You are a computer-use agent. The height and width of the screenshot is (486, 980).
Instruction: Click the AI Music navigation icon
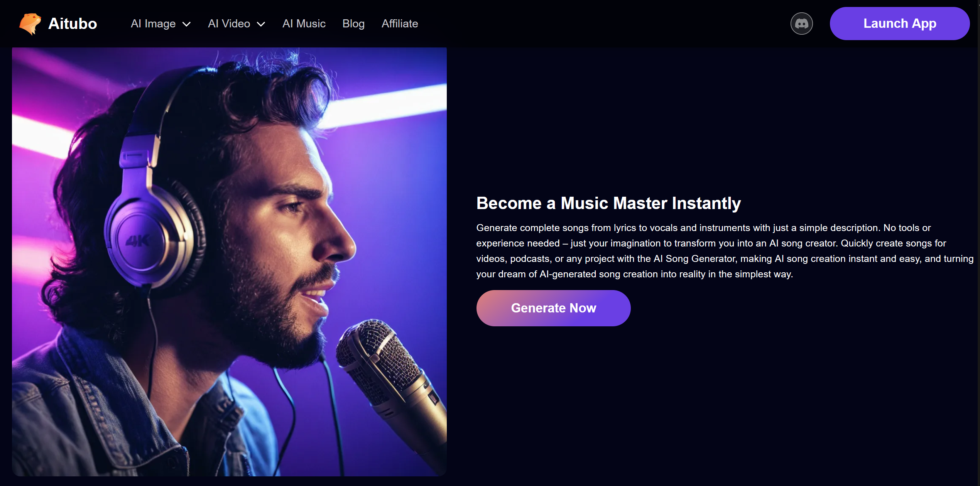304,23
